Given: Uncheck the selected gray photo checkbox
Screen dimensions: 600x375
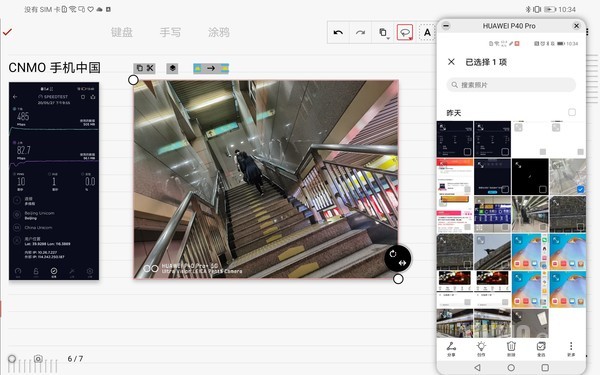Looking at the screenshot, I should point(580,189).
